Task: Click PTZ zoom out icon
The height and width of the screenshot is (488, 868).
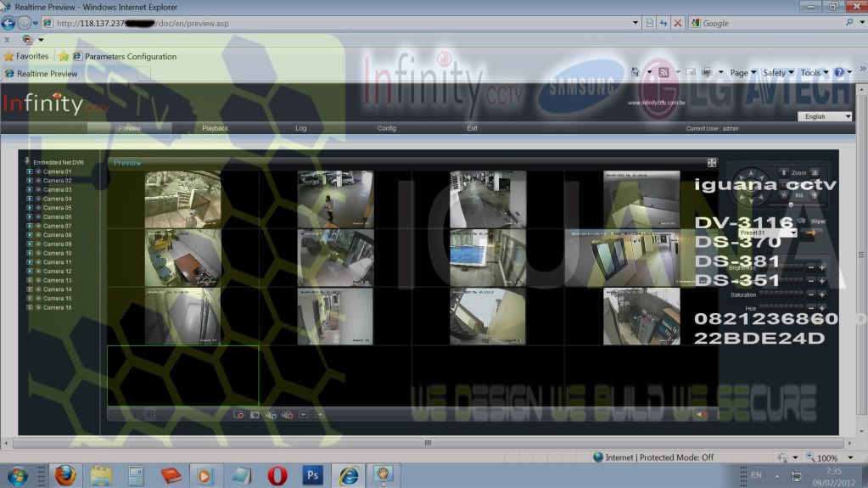Action: coord(783,173)
